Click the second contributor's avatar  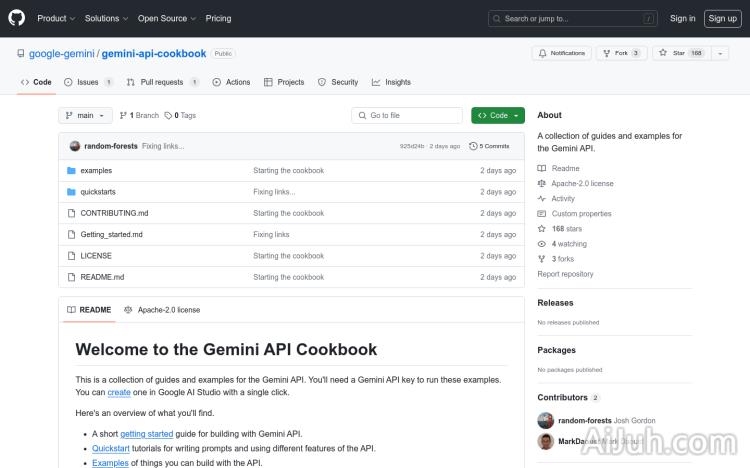click(545, 441)
